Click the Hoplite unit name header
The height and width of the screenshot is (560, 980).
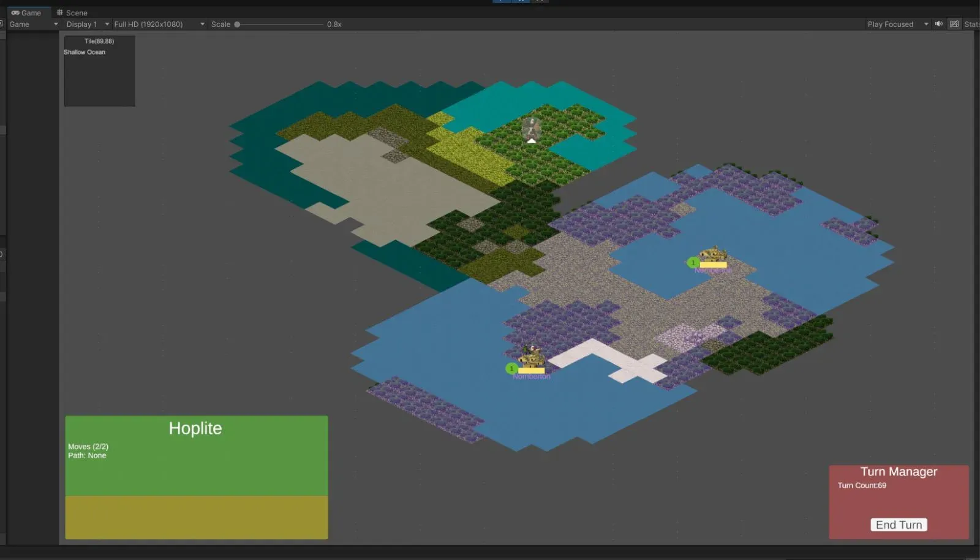pos(195,428)
